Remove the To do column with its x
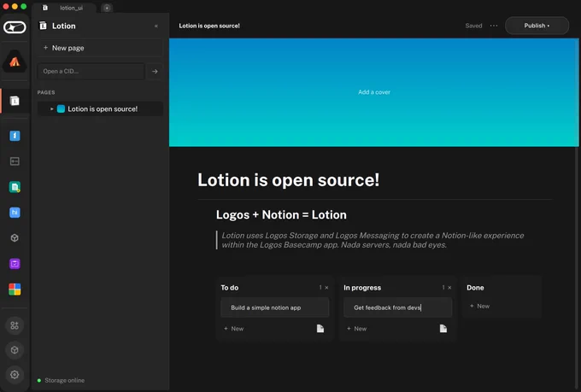581x392 pixels. [x=326, y=288]
